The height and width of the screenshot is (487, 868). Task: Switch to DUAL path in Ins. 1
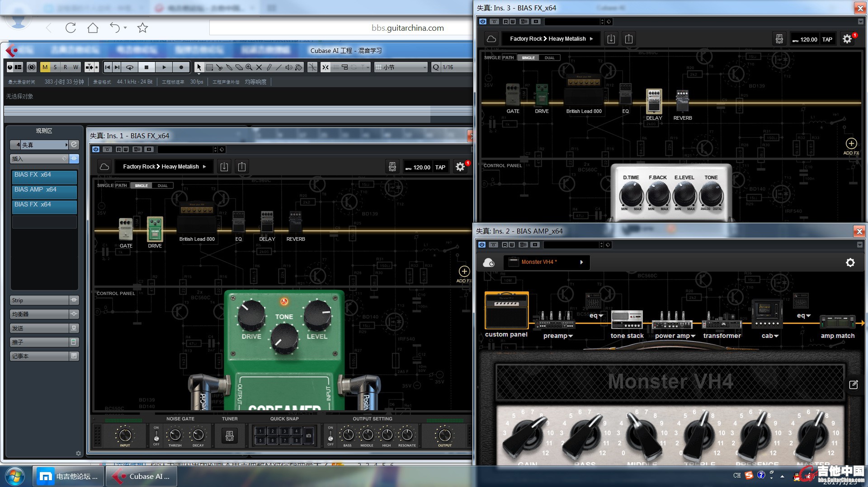click(163, 186)
